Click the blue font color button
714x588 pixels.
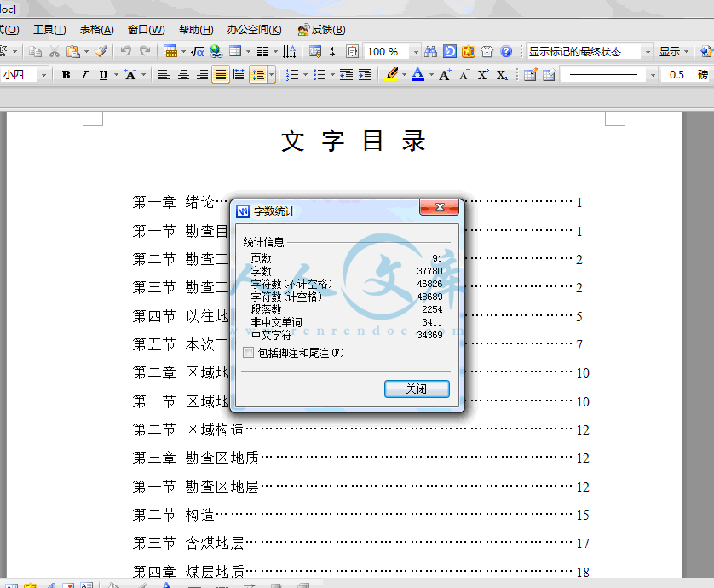pyautogui.click(x=417, y=75)
